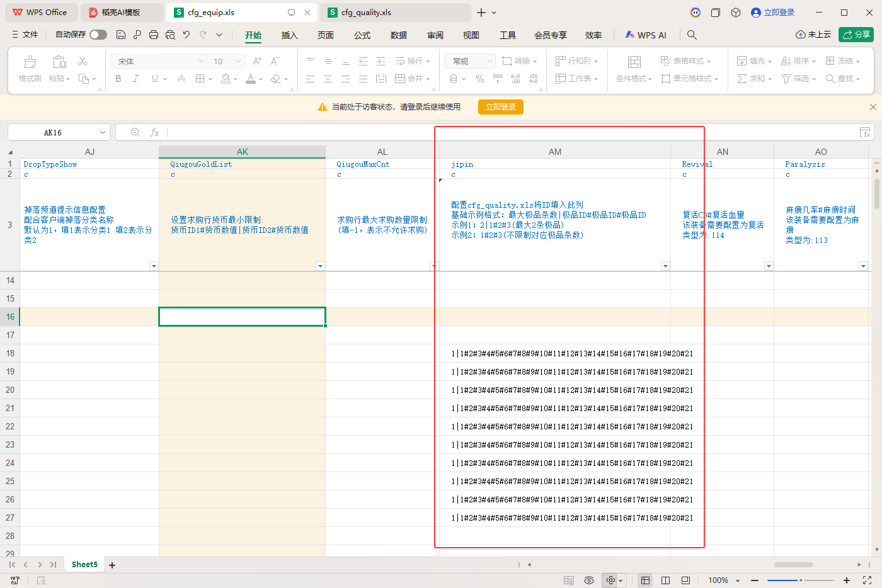
Task: Click the Fill Color bucket icon
Action: (226, 78)
